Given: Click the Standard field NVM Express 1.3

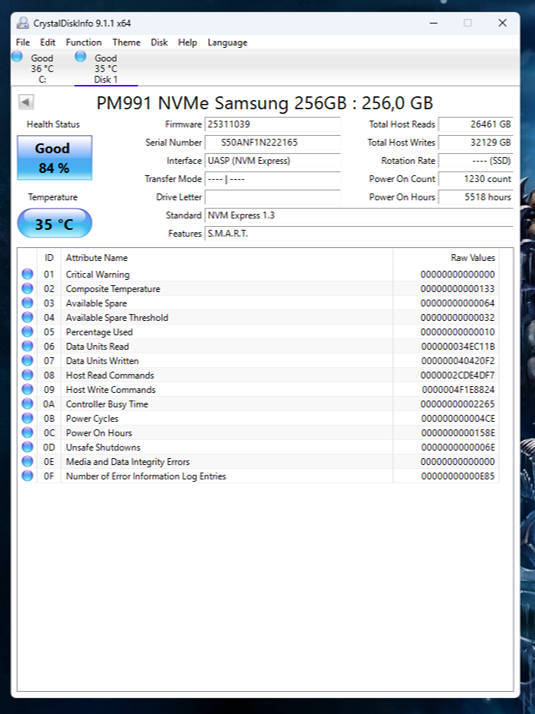Looking at the screenshot, I should (359, 215).
